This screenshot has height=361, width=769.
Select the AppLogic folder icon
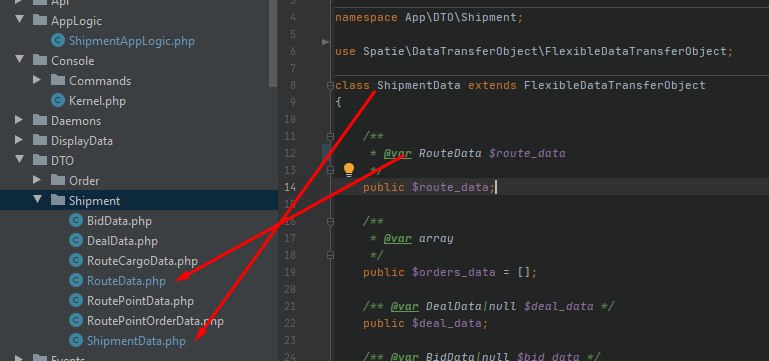coord(40,20)
